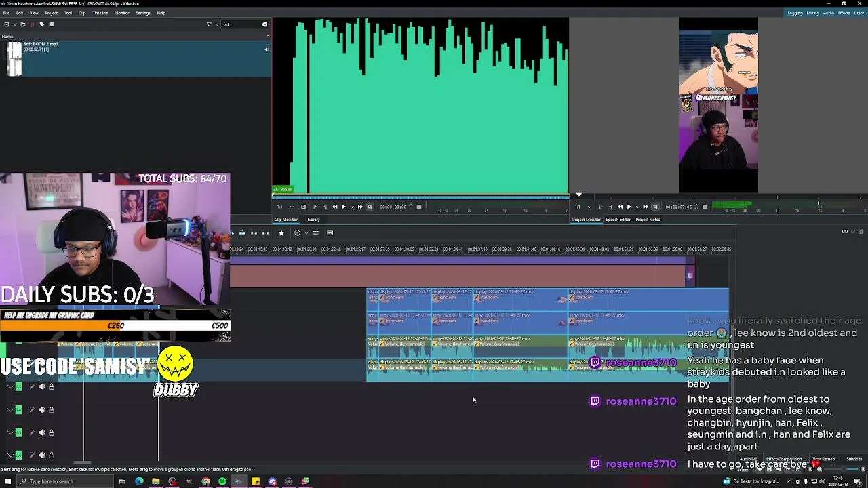Collapse audio track A3
Viewport: 868px width, 488px height.
(10, 386)
